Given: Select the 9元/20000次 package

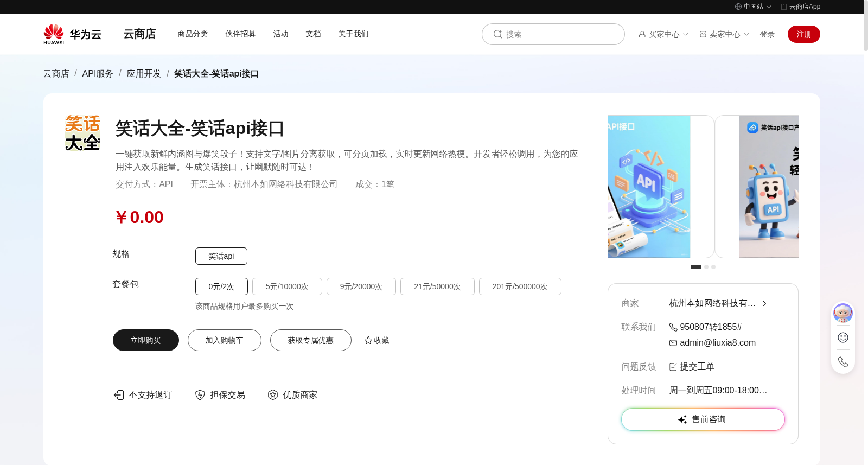Looking at the screenshot, I should click(361, 286).
